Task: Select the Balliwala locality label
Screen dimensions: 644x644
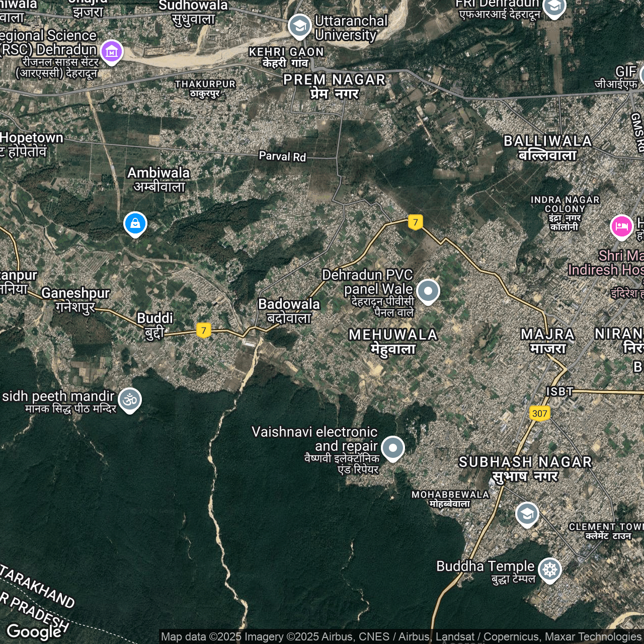Action: (x=547, y=147)
